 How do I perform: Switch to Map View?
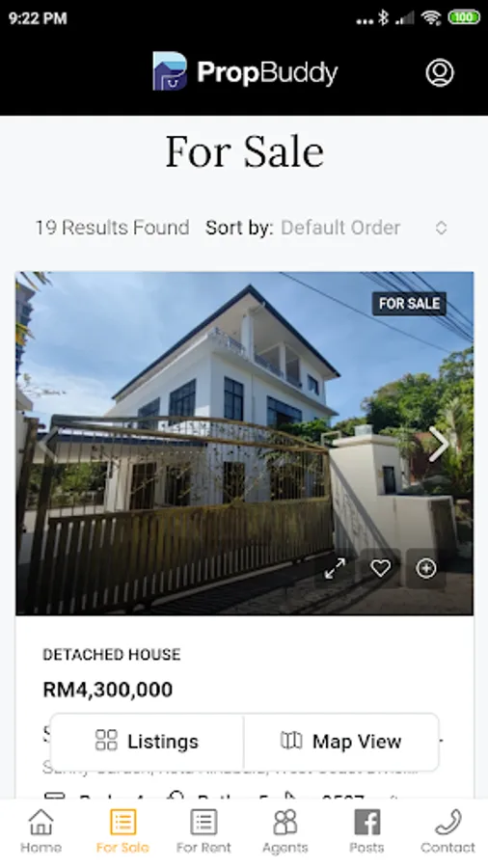(x=341, y=742)
